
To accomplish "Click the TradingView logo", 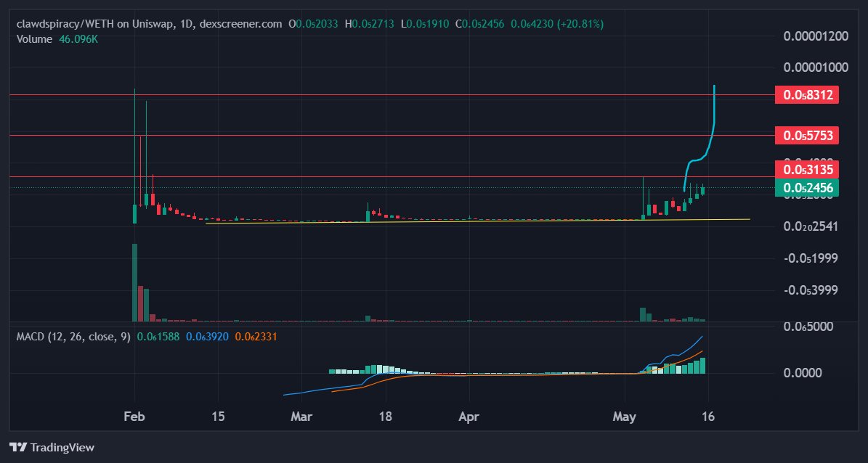I will (x=52, y=447).
